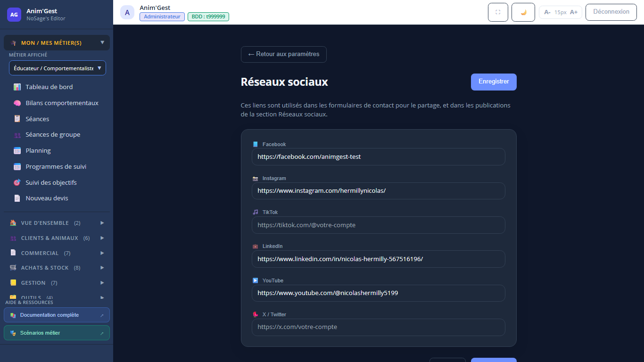
Task: Click the empty TikTok URL field
Action: (x=379, y=225)
